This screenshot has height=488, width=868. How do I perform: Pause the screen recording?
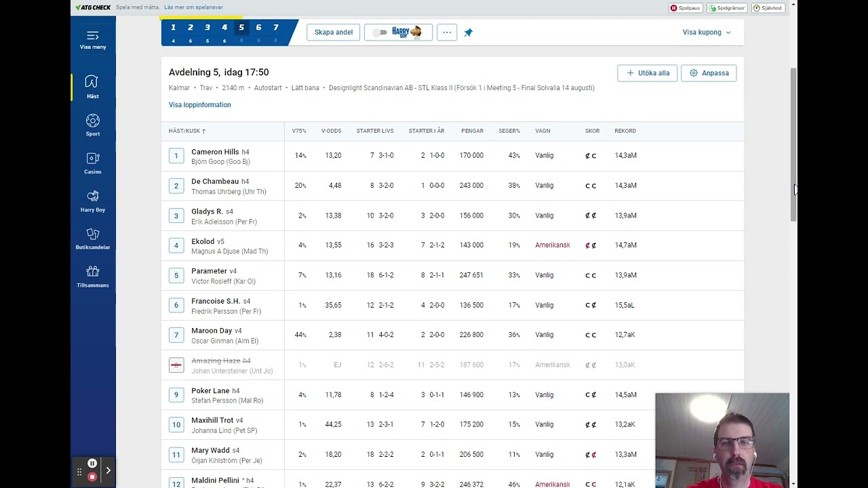coord(92,464)
